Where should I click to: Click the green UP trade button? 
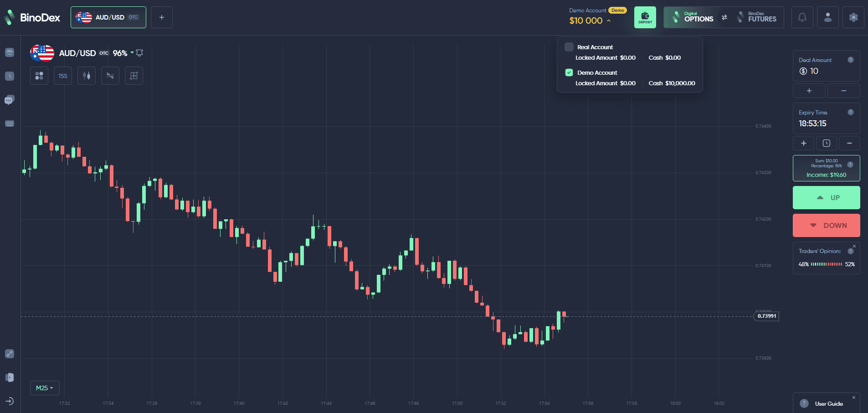click(827, 197)
